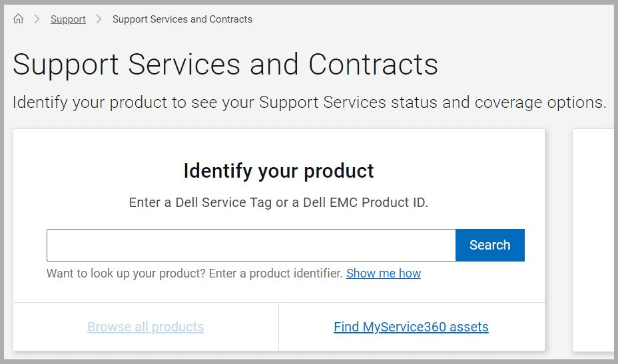618x364 pixels.
Task: Follow the 'Find MyService360 assets' link
Action: click(411, 327)
